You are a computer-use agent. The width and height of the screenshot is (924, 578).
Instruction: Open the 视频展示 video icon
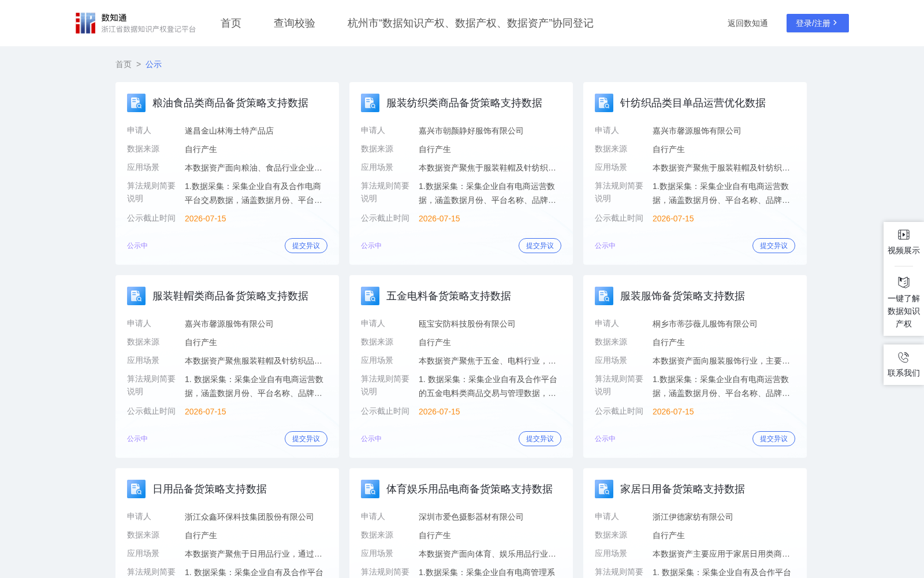(904, 235)
